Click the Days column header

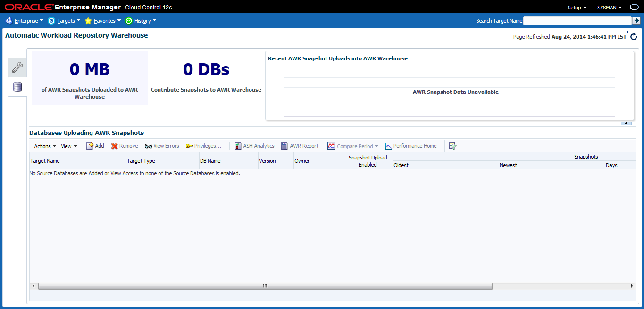pyautogui.click(x=620, y=165)
